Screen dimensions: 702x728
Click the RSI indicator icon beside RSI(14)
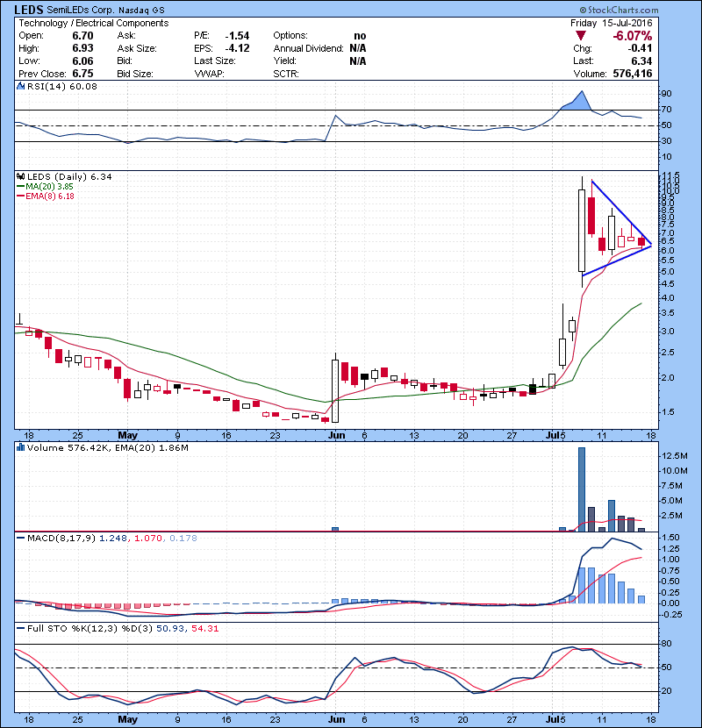pyautogui.click(x=20, y=86)
